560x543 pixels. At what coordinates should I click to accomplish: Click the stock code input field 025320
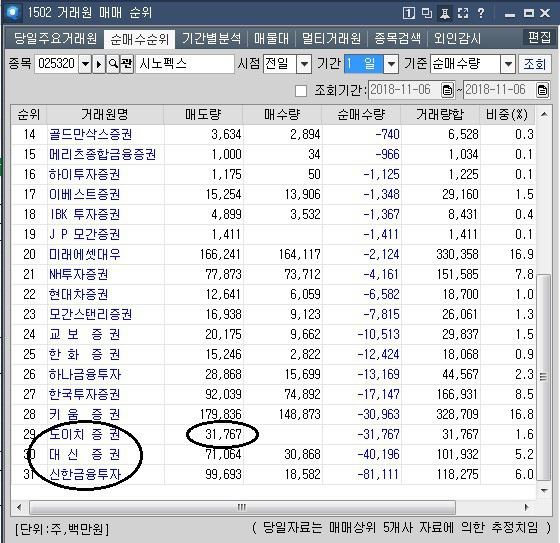pyautogui.click(x=56, y=64)
